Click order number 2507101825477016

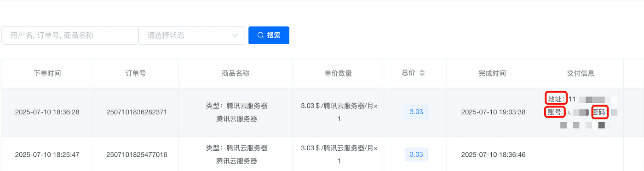[x=137, y=154]
